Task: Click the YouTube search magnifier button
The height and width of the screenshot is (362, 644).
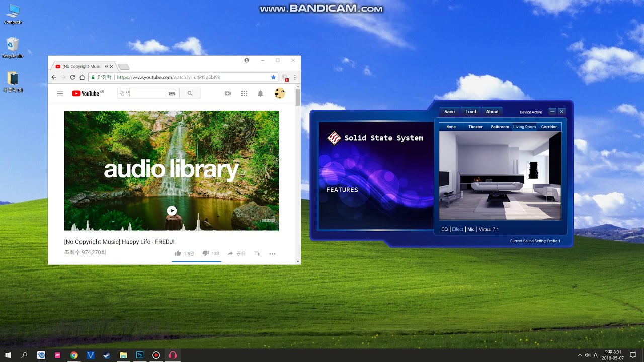Action: (x=190, y=93)
